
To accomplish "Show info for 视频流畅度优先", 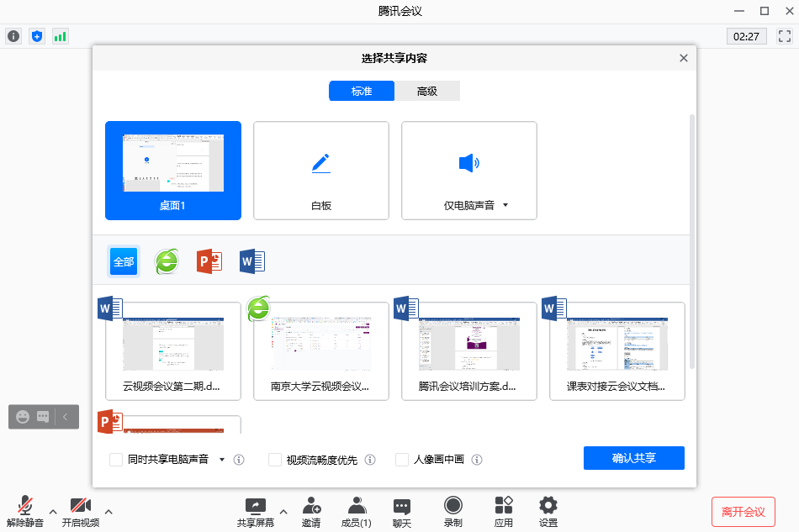I will click(x=370, y=460).
